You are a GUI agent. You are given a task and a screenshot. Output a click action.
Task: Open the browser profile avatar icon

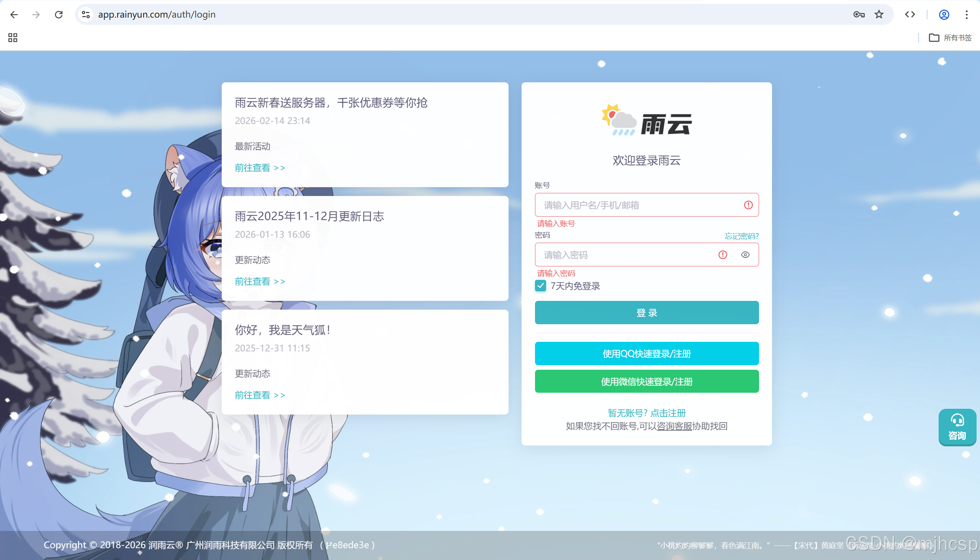[x=944, y=15]
